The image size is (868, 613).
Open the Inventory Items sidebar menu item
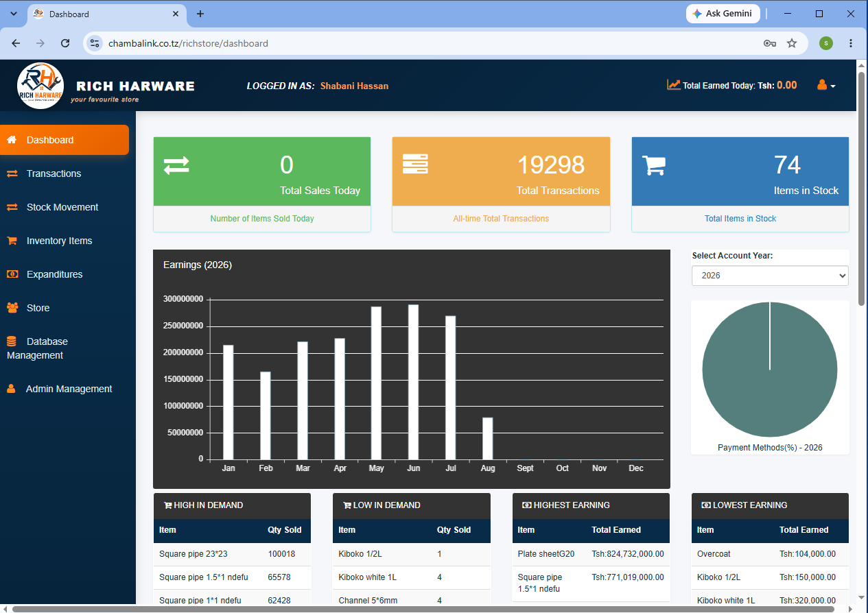point(64,241)
